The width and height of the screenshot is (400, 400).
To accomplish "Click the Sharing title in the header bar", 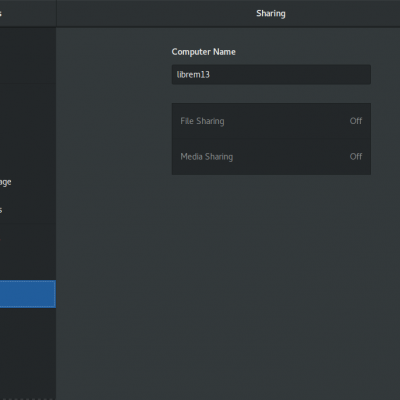I will [271, 14].
